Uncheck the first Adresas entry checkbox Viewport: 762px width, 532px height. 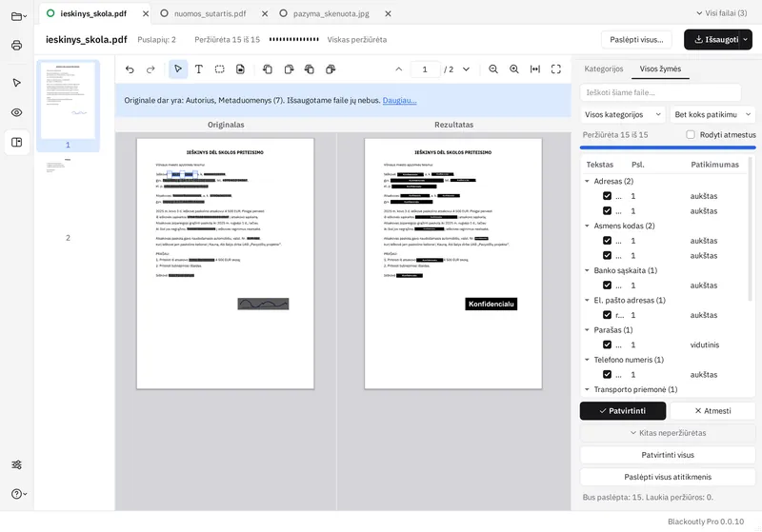click(x=607, y=196)
